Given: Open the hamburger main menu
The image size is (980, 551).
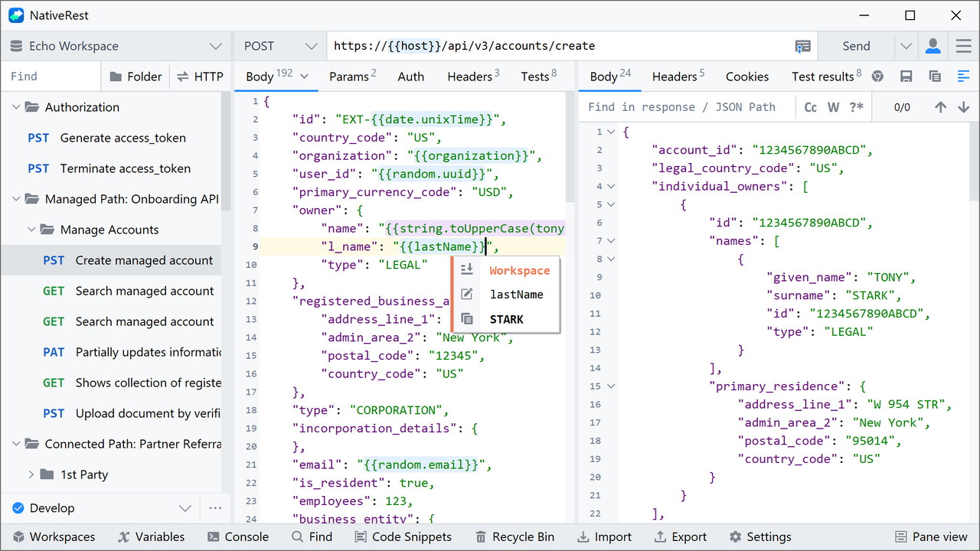Looking at the screenshot, I should tap(963, 46).
